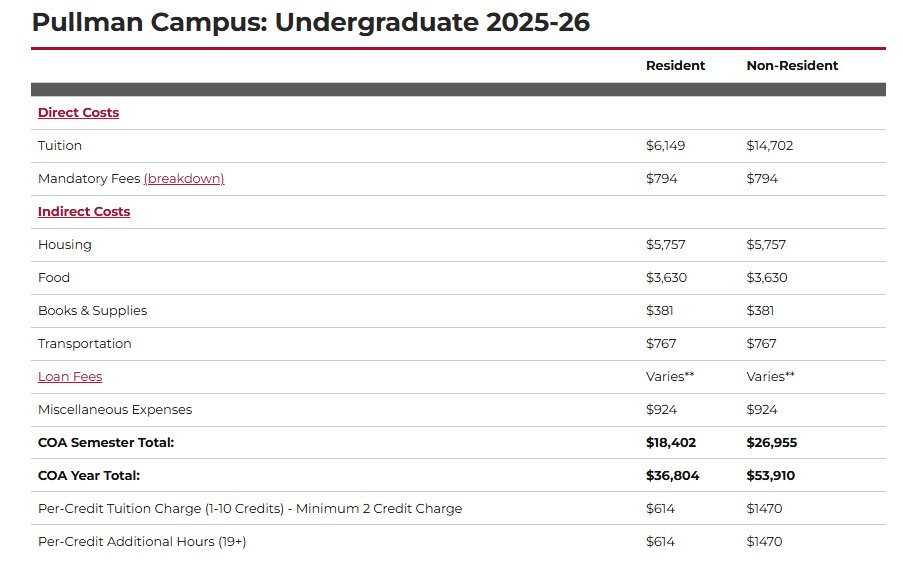903x564 pixels.
Task: Click the Non-Resident COA Semester Total $26,955
Action: click(771, 443)
